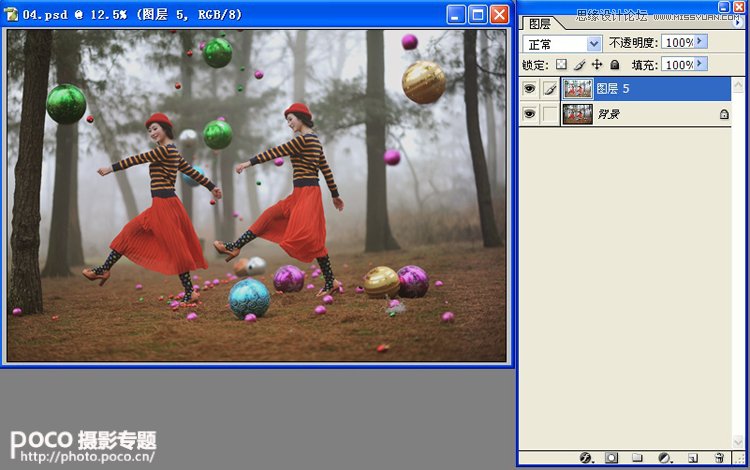Add a layer mask
The width and height of the screenshot is (750, 470).
(x=611, y=458)
